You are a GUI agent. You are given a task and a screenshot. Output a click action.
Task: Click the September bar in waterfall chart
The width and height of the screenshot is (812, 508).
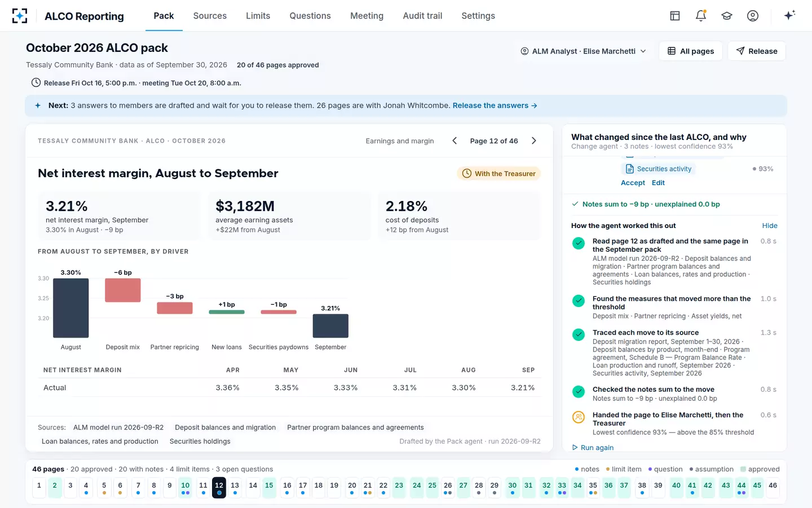click(330, 326)
